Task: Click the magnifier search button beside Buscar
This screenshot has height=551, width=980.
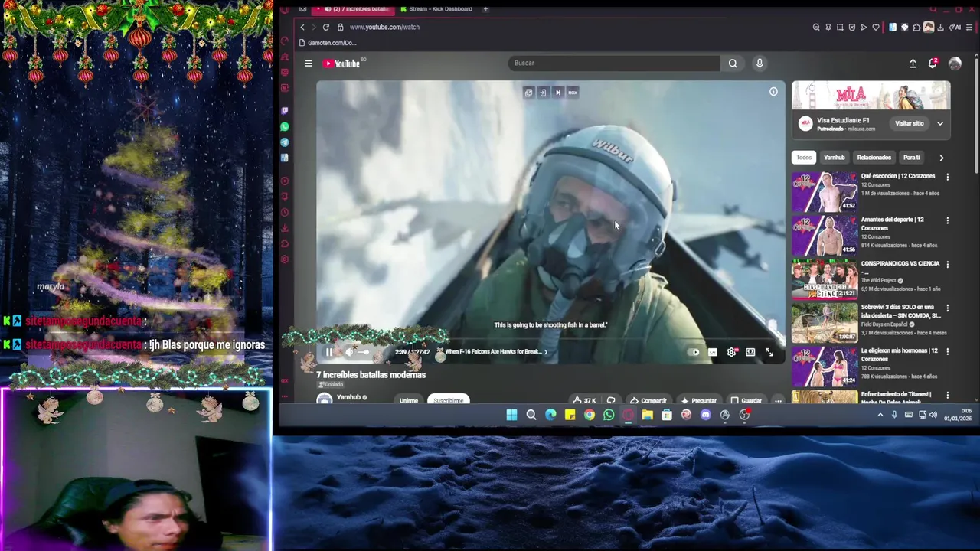Action: [x=733, y=64]
